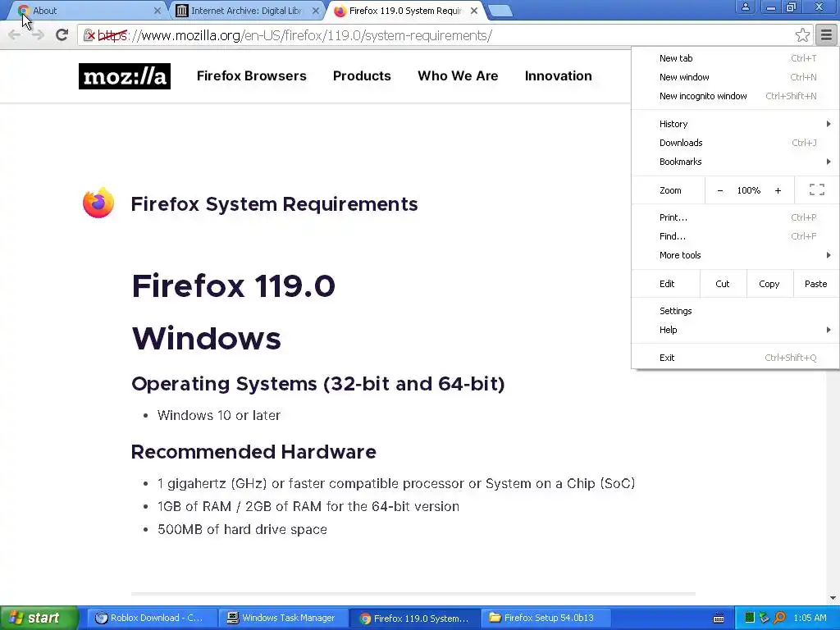The width and height of the screenshot is (840, 630).
Task: Click the green Task Manager tray icon
Action: pos(750,619)
